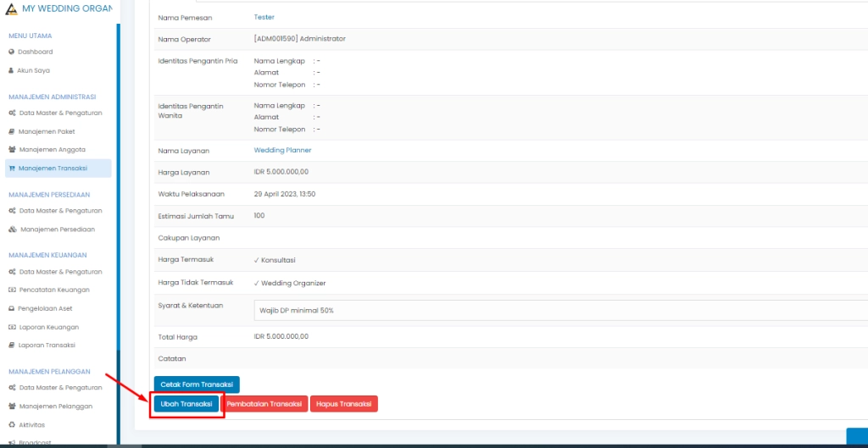Open Data Master & Pengaturan under Manajemen Persediaan
868x448 pixels.
[60, 211]
